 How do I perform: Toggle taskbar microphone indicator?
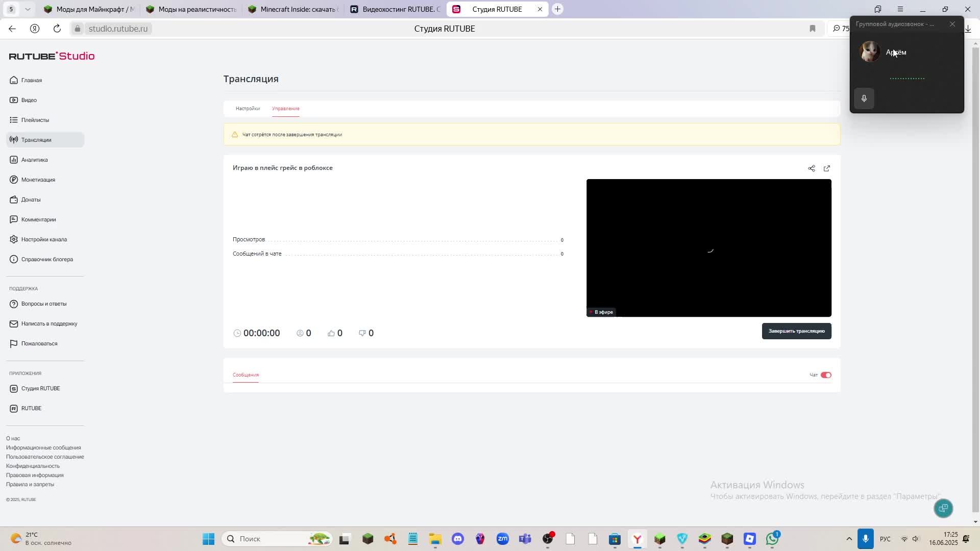[865, 539]
